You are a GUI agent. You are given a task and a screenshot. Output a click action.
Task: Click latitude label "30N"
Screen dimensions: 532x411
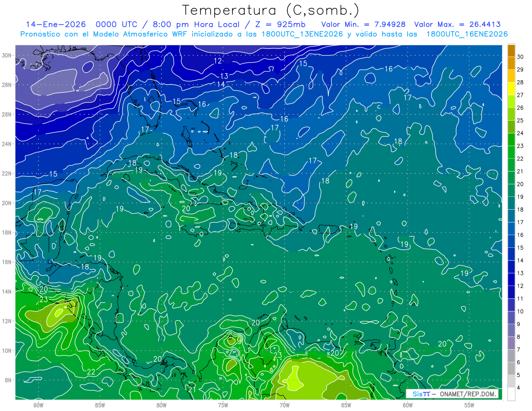tap(7, 55)
